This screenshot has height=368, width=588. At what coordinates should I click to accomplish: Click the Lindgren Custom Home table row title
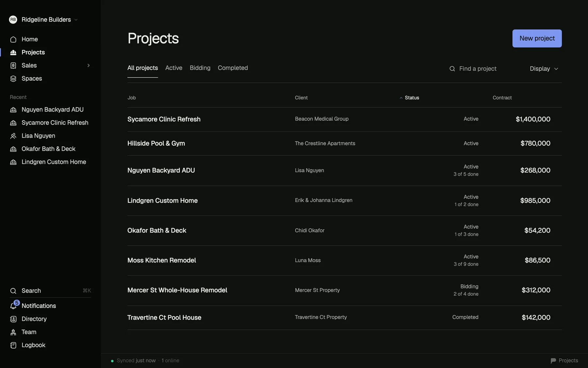pyautogui.click(x=162, y=201)
